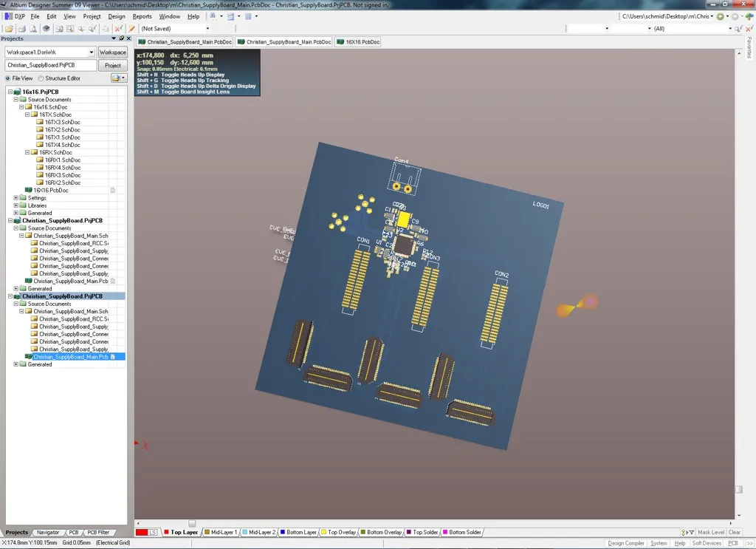Click the Design Compiler status button
Image resolution: width=756 pixels, height=549 pixels.
pyautogui.click(x=626, y=543)
